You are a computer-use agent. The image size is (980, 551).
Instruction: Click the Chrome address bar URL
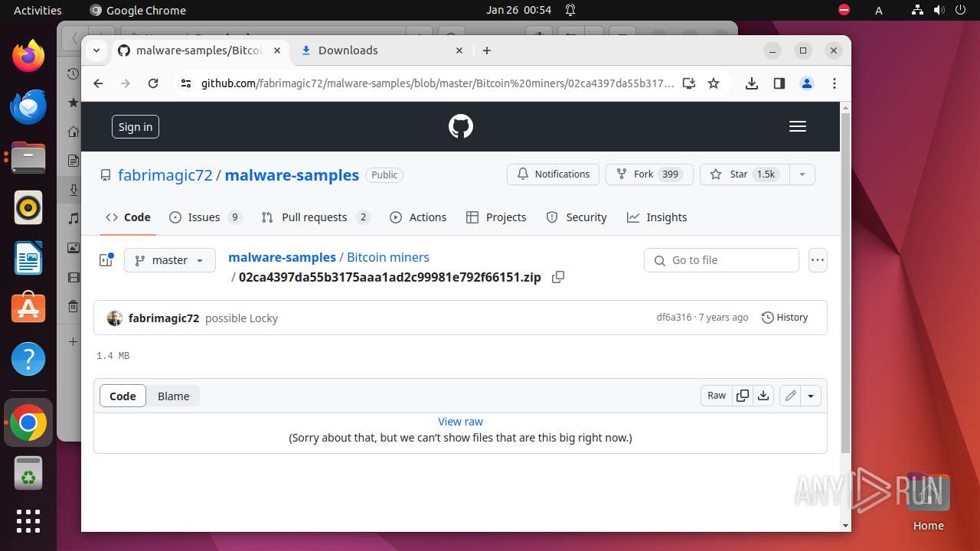click(437, 83)
